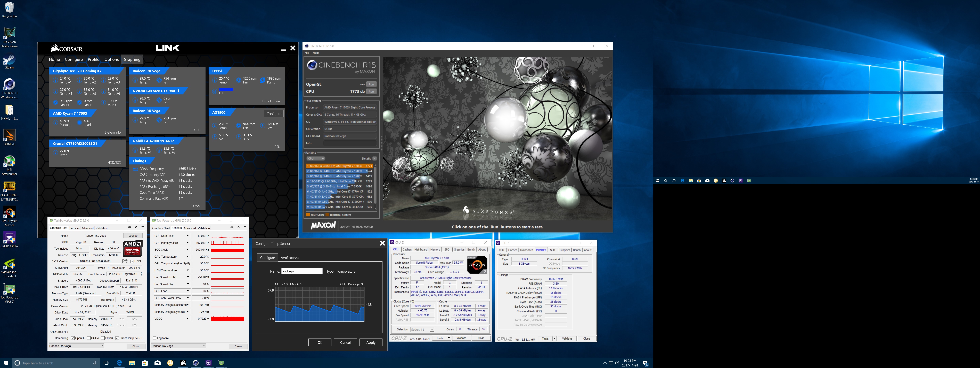
Task: Switch to Graphing tab in Corsair Link
Action: pos(132,59)
